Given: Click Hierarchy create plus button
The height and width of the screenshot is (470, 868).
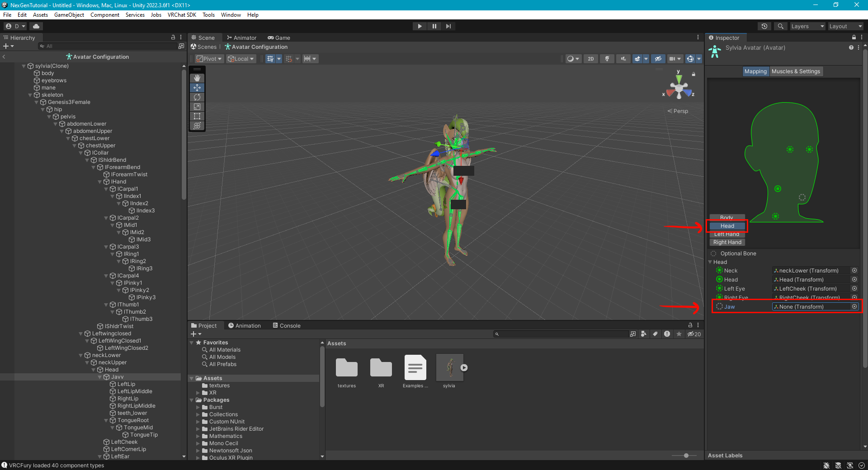Looking at the screenshot, I should [x=8, y=46].
